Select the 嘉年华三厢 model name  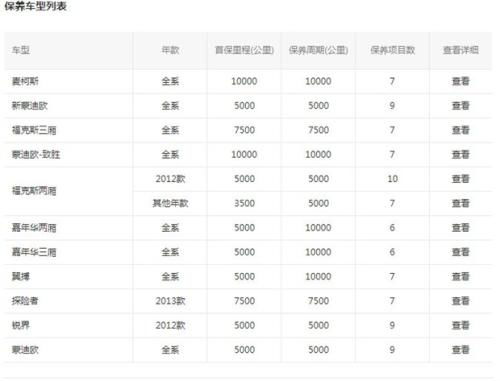[x=34, y=252]
